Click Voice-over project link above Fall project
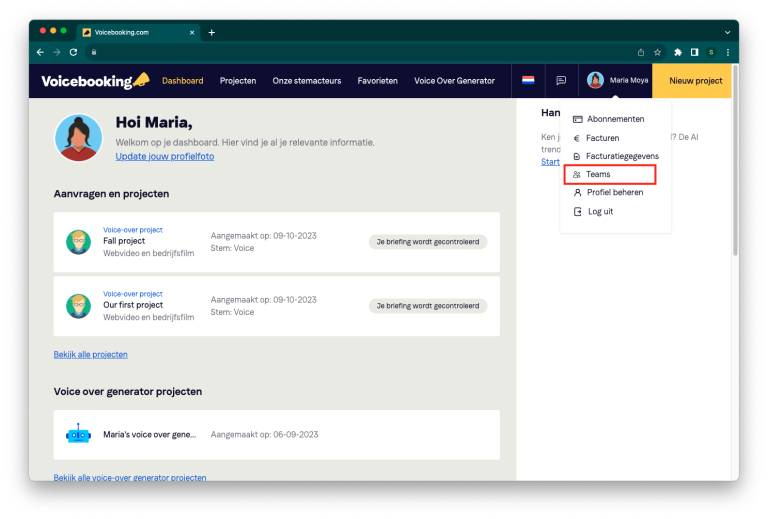The height and width of the screenshot is (519, 768). click(x=133, y=230)
